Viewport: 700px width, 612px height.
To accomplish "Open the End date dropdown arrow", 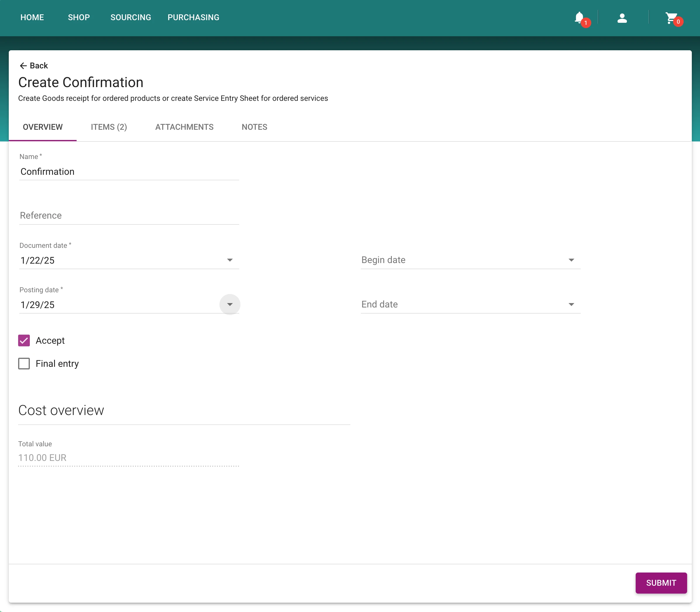I will 571,305.
